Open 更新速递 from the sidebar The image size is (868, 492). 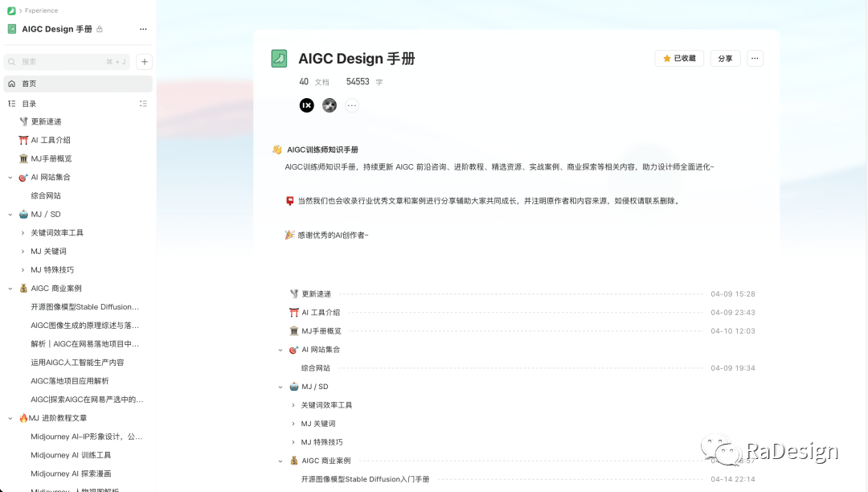point(46,121)
